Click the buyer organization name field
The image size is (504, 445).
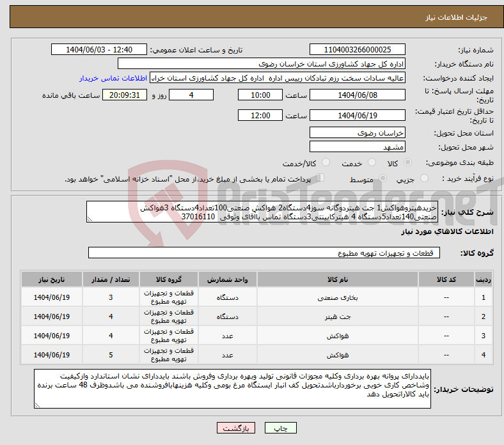coord(262,64)
